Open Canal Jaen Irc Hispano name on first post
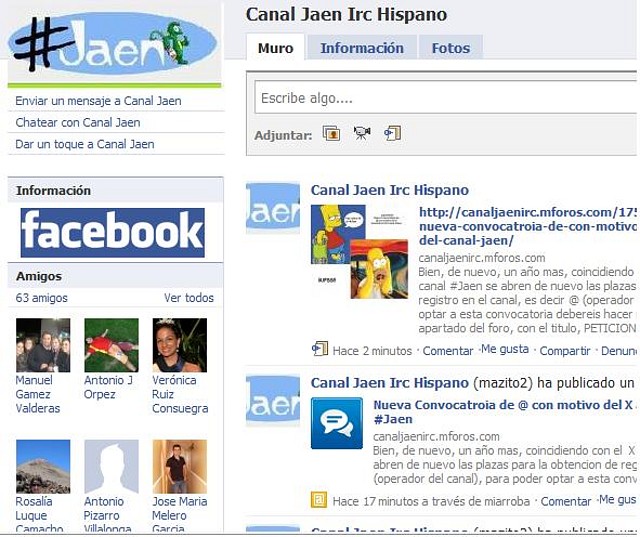640x537 pixels. pyautogui.click(x=390, y=190)
